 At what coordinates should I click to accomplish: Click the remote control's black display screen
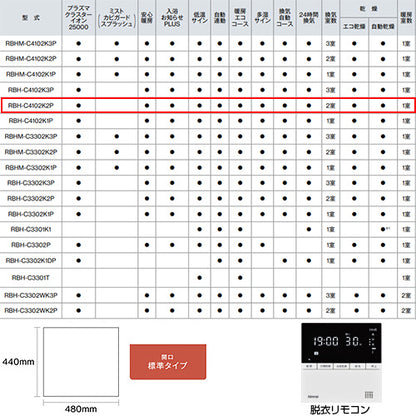pyautogui.click(x=341, y=343)
